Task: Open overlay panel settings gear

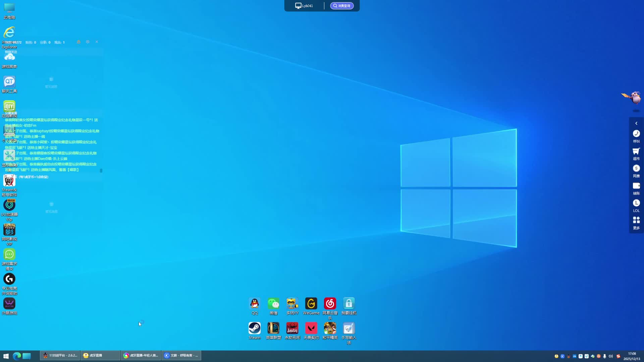Action: coord(88,42)
